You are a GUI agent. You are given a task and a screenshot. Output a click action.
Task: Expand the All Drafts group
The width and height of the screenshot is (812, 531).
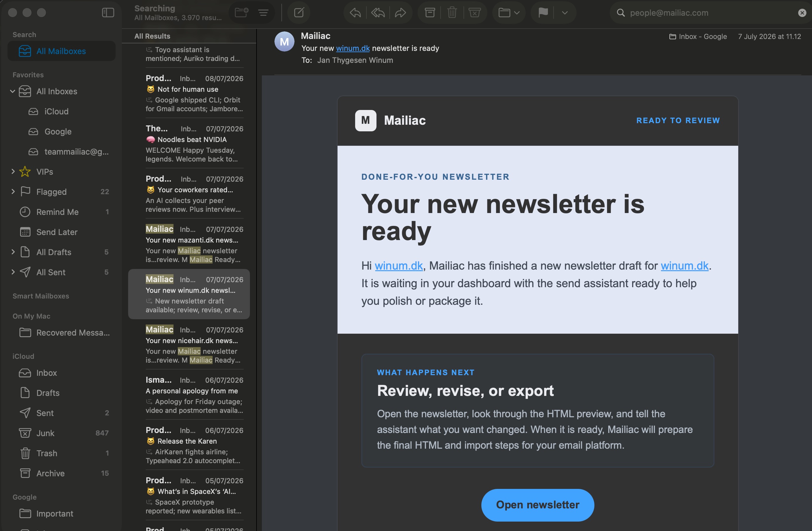click(x=13, y=252)
